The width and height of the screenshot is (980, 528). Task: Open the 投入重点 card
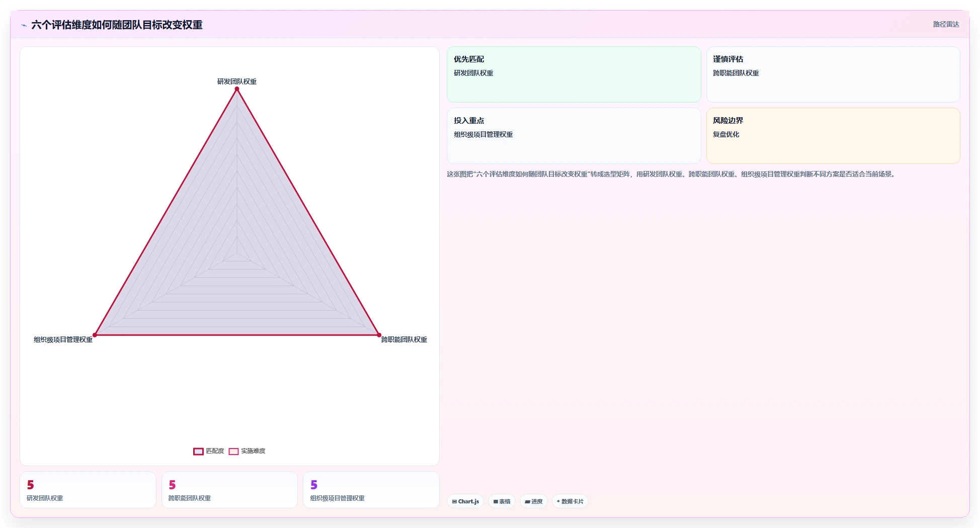click(x=574, y=136)
